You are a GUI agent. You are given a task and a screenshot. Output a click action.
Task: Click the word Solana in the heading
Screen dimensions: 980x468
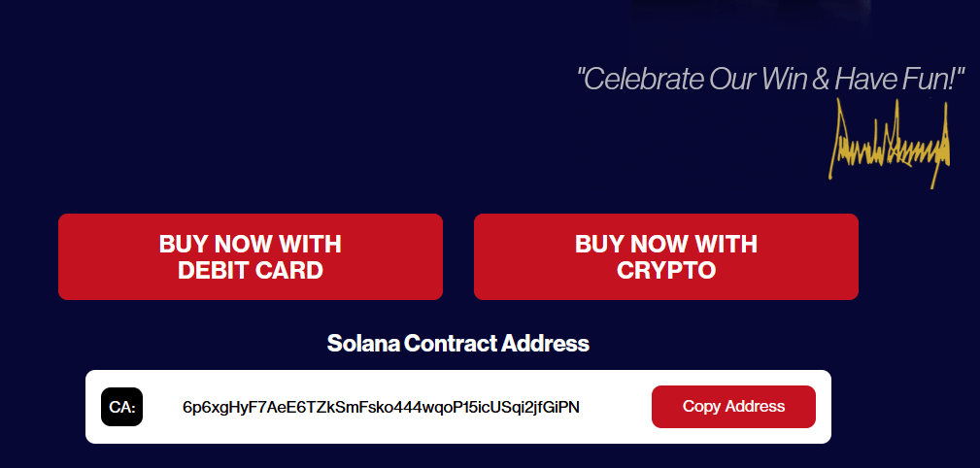pos(363,343)
